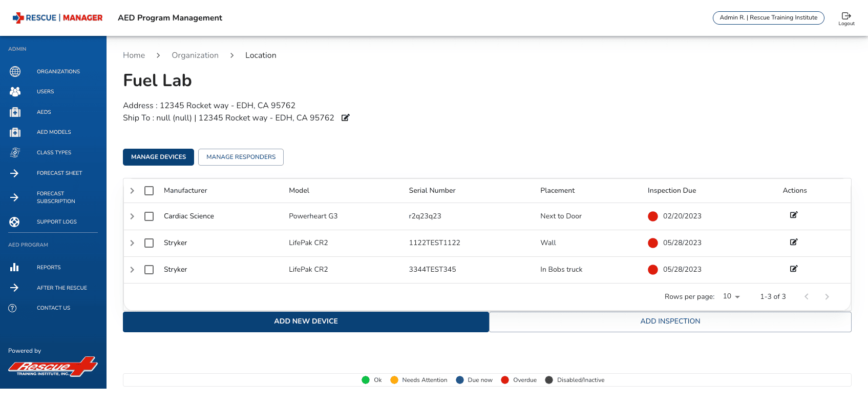The image size is (868, 403).
Task: Go to the next table page
Action: click(827, 296)
